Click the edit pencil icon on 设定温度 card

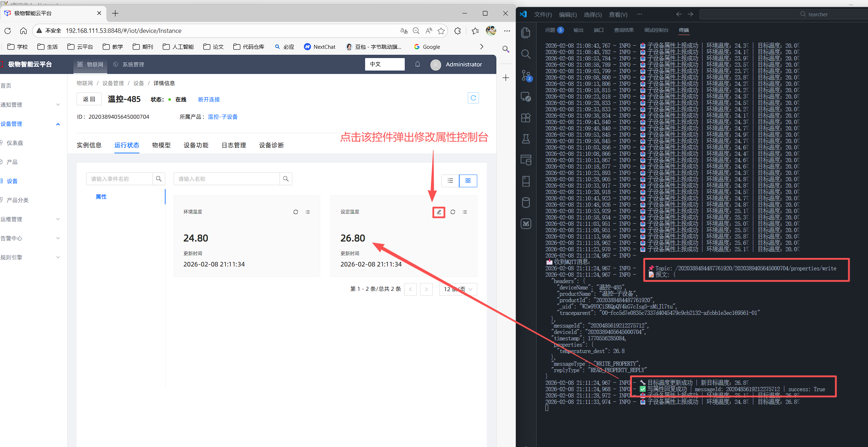click(x=439, y=212)
